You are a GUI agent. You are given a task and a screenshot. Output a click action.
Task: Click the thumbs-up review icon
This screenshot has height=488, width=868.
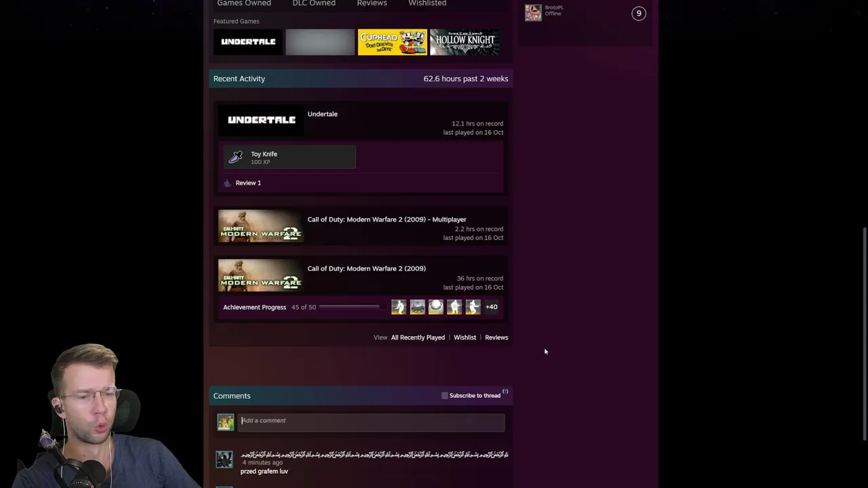coord(227,183)
